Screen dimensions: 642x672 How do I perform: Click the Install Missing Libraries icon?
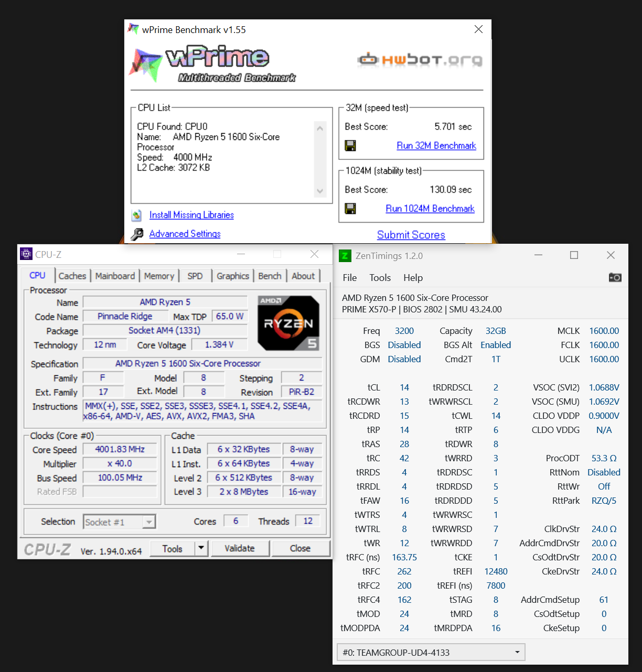pos(137,215)
